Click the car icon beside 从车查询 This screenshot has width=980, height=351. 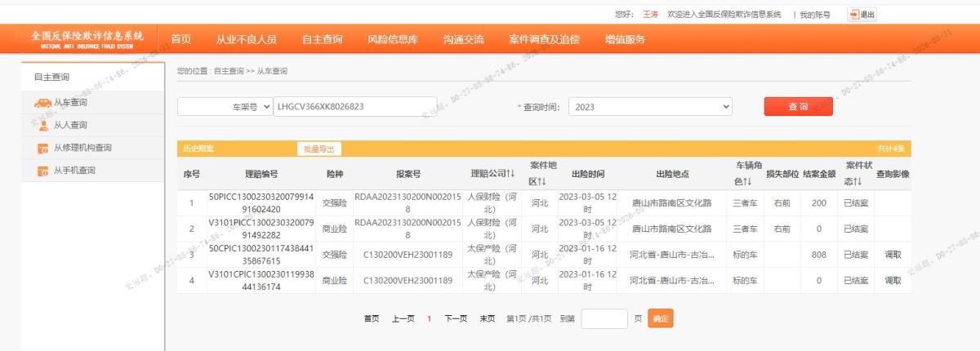tap(42, 103)
